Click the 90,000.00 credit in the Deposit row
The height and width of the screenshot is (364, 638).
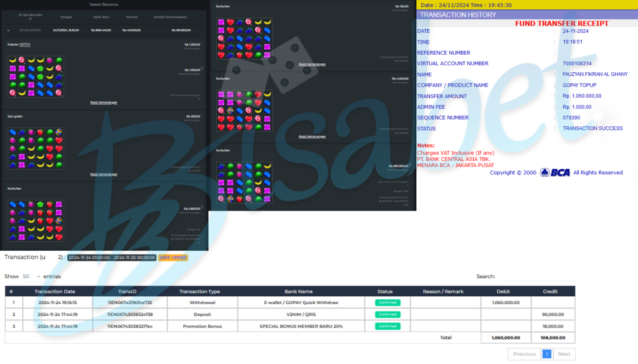(x=553, y=314)
